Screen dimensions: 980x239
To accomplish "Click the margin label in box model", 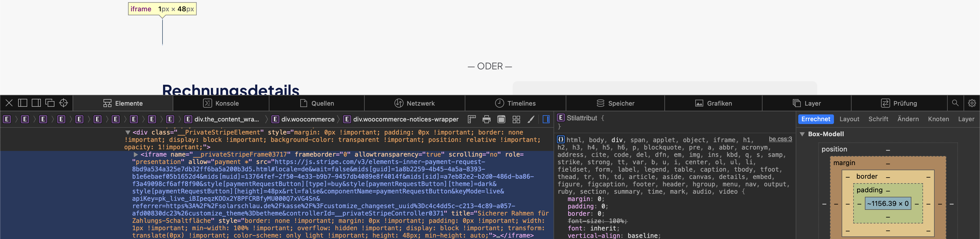I will [844, 163].
